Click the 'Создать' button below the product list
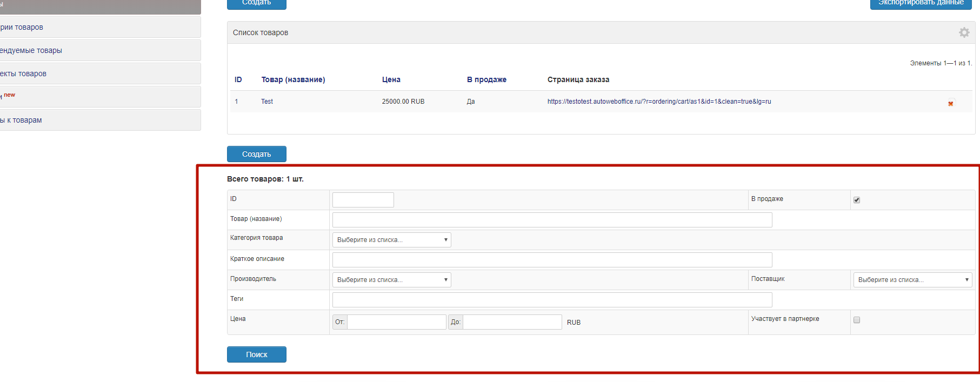This screenshot has height=382, width=980. coord(256,154)
